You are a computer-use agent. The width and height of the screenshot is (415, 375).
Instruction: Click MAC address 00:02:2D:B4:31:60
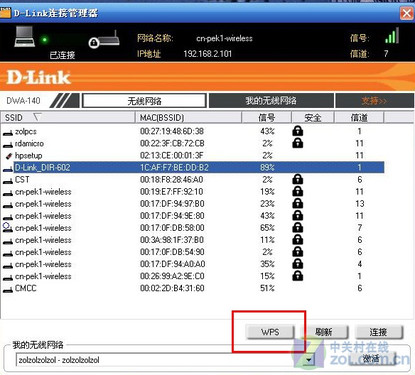pos(172,288)
